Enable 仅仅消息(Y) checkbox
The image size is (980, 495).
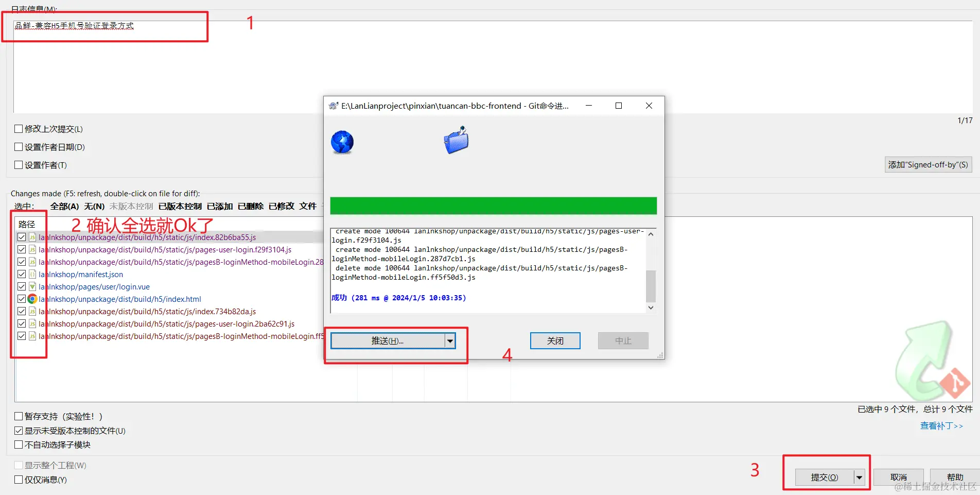(19, 480)
